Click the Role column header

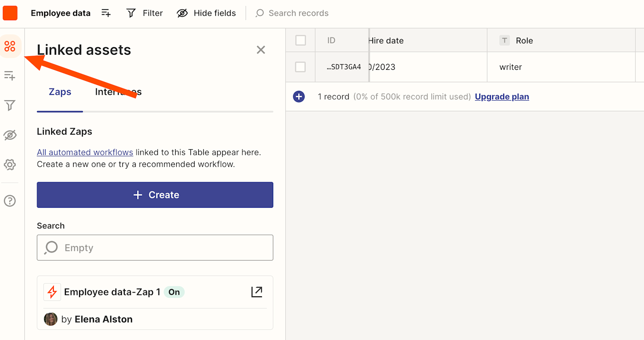click(561, 40)
